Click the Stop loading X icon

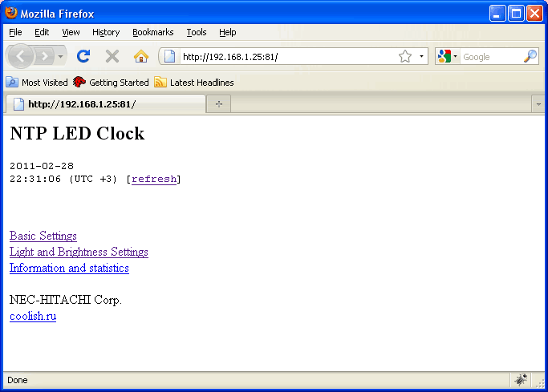[112, 56]
